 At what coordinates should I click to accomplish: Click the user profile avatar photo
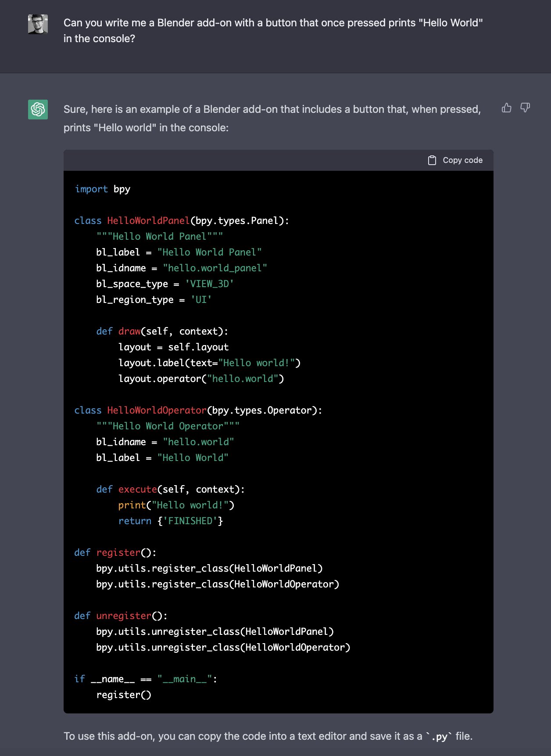click(x=38, y=24)
